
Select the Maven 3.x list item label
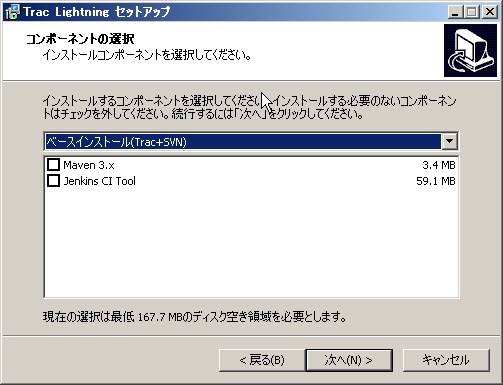click(x=89, y=165)
